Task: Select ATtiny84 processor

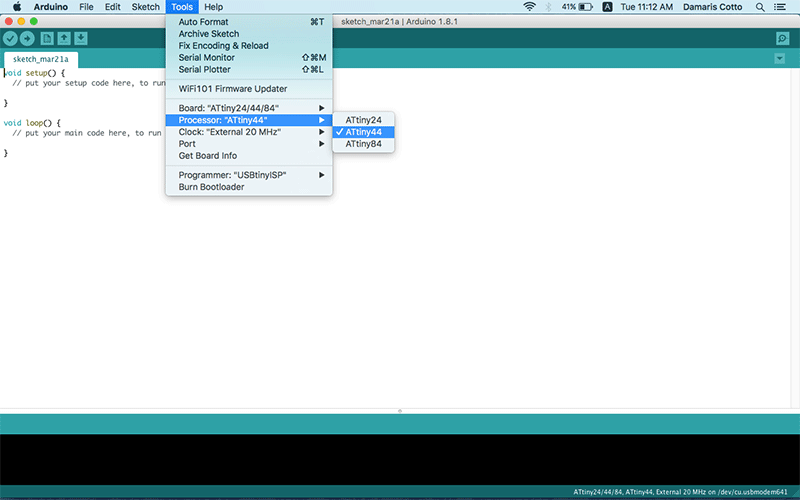Action: coord(363,144)
